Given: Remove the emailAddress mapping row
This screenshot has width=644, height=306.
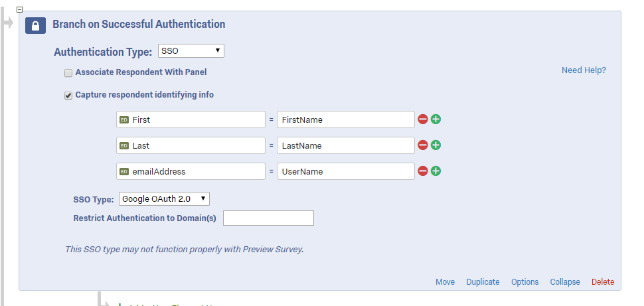Looking at the screenshot, I should 423,171.
